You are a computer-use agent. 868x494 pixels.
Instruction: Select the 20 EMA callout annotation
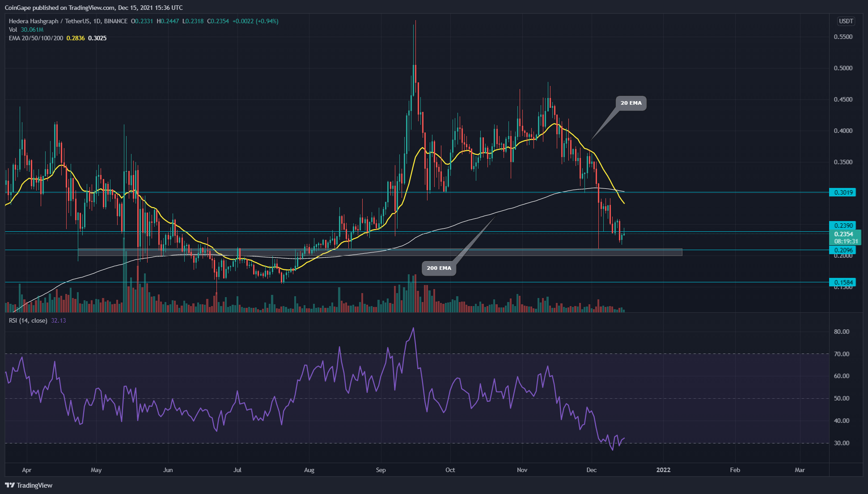pyautogui.click(x=631, y=103)
